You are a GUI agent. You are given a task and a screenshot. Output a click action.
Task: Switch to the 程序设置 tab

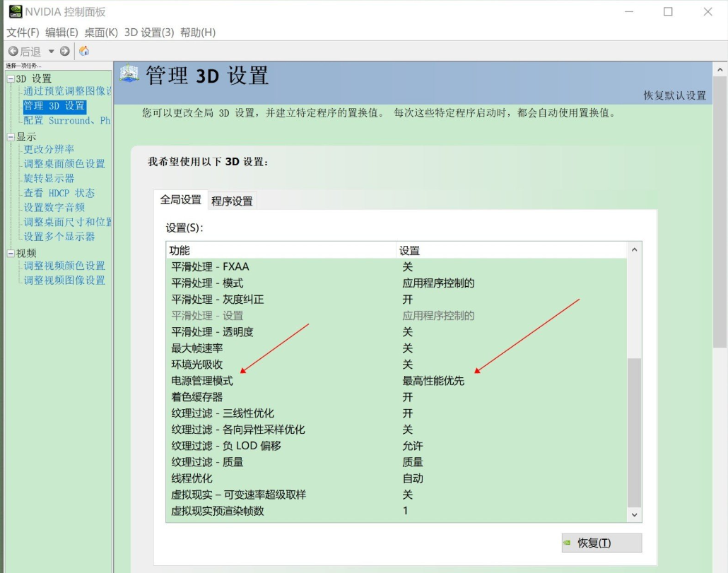pyautogui.click(x=232, y=201)
